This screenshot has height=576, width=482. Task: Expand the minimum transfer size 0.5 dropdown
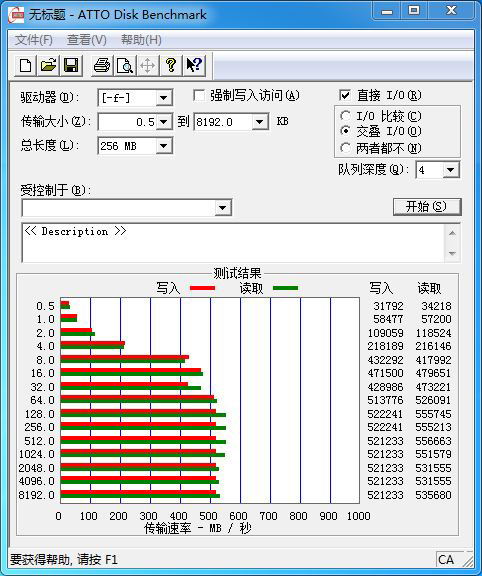[163, 122]
